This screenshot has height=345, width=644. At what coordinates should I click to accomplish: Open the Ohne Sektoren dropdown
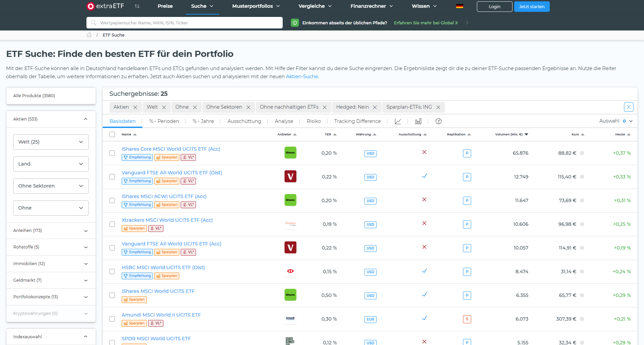51,186
